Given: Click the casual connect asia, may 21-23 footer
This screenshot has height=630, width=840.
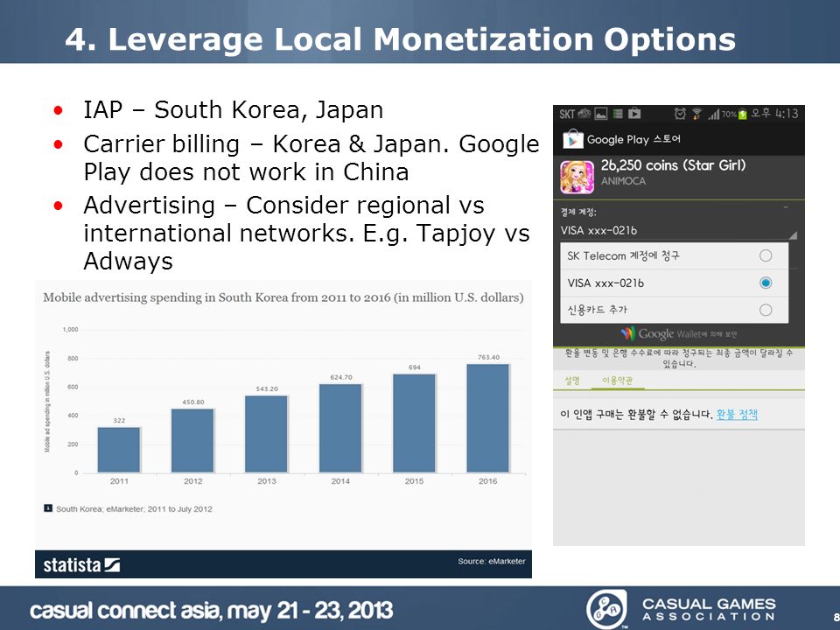Looking at the screenshot, I should 212,610.
